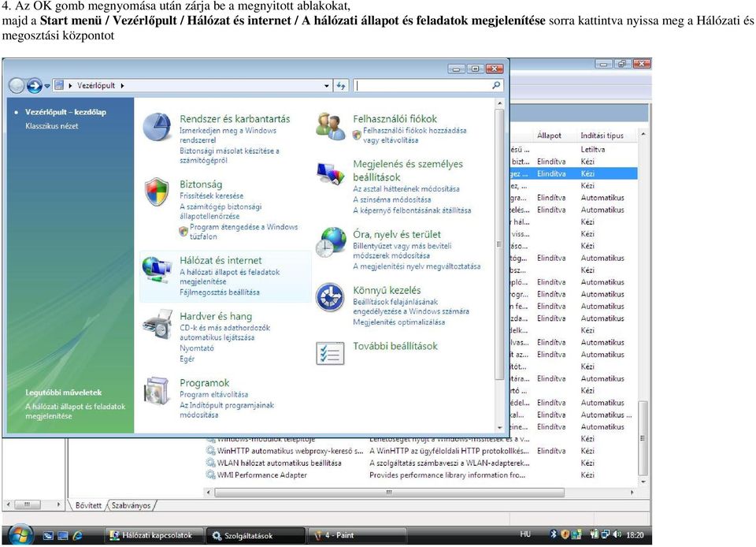Open A képernyő felbontásának átállítása
Viewport: 756px width, 547px height.
[x=412, y=210]
